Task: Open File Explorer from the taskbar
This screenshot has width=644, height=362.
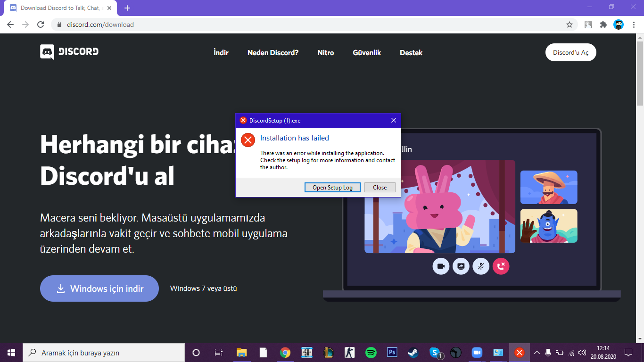Action: coord(241,353)
